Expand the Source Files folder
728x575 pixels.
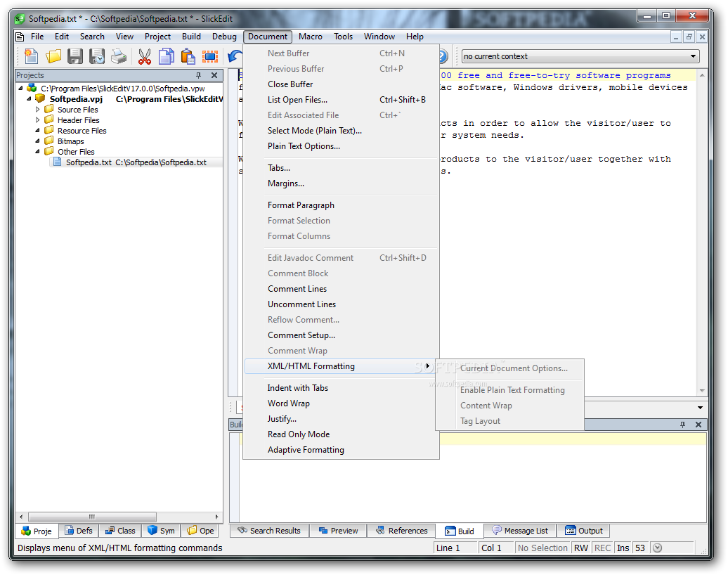[x=38, y=109]
